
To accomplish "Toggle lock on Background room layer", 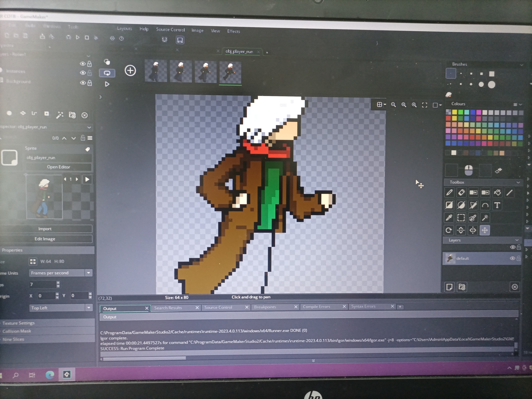I will [x=90, y=83].
